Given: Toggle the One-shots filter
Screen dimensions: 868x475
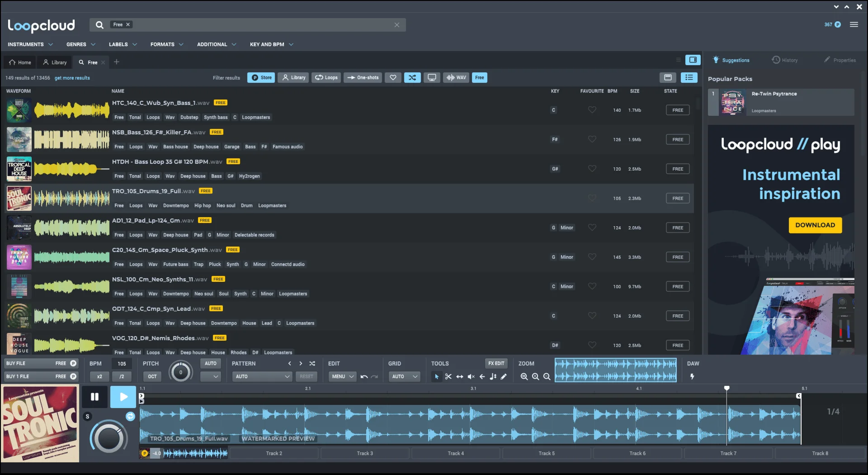Looking at the screenshot, I should pos(363,77).
